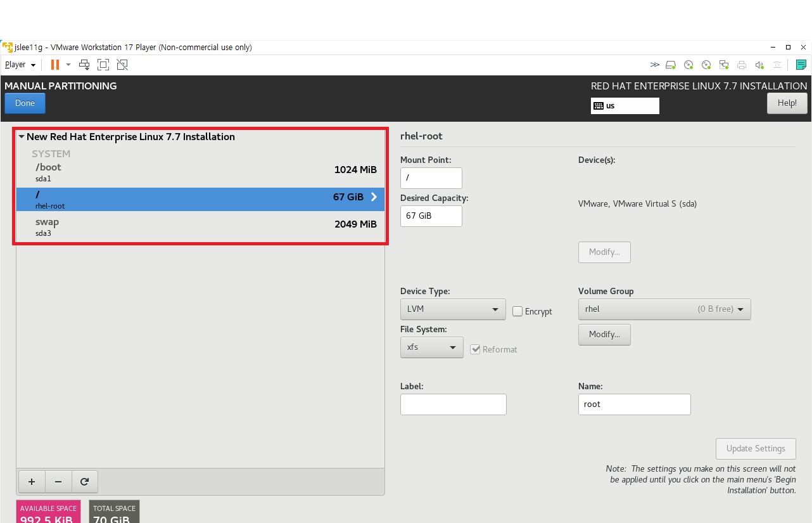The width and height of the screenshot is (812, 523).
Task: Click the greyed camera device icon
Action: click(x=777, y=65)
